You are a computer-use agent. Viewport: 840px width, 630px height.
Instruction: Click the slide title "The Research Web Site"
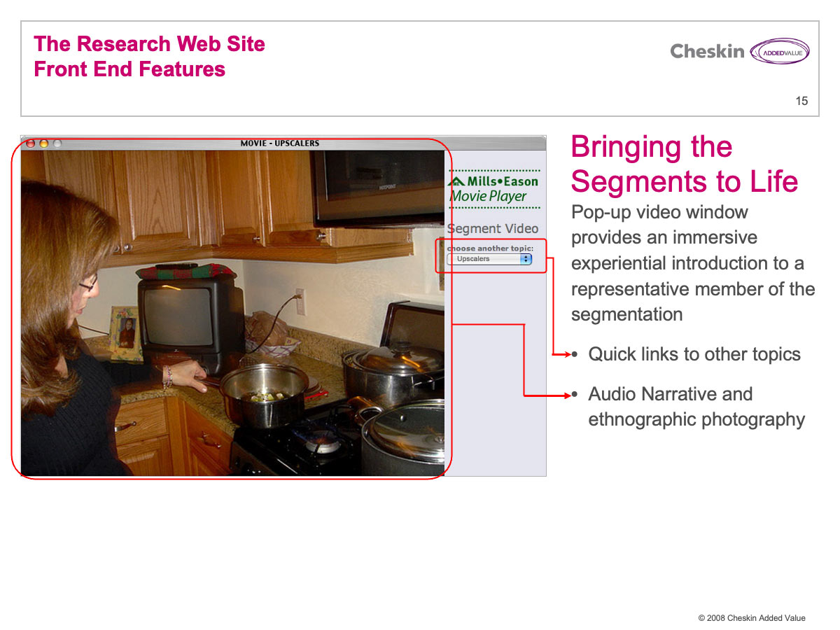click(149, 44)
